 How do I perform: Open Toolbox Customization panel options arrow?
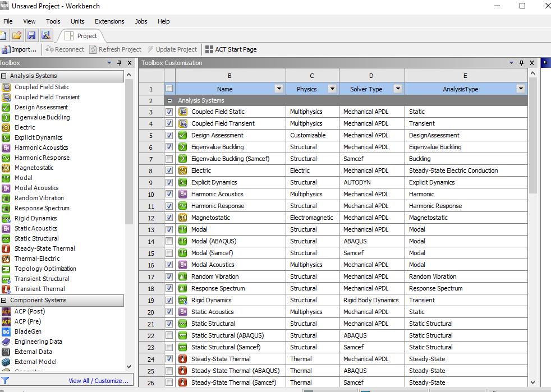[x=511, y=63]
